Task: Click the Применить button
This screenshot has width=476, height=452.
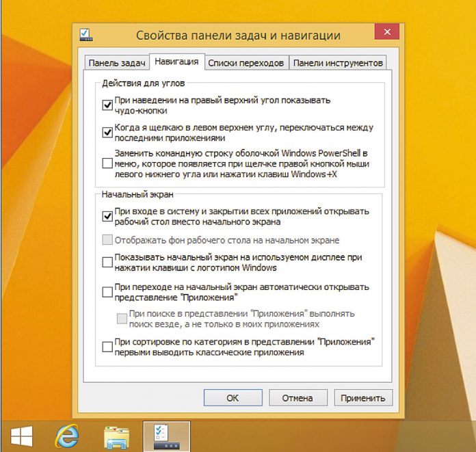Action: click(x=364, y=397)
